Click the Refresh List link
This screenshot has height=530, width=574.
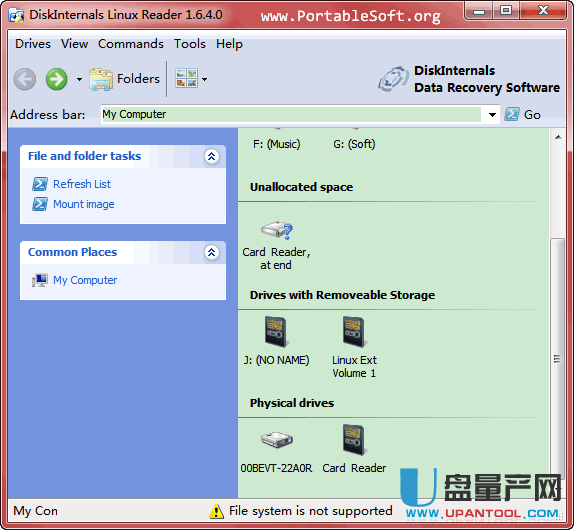[82, 184]
